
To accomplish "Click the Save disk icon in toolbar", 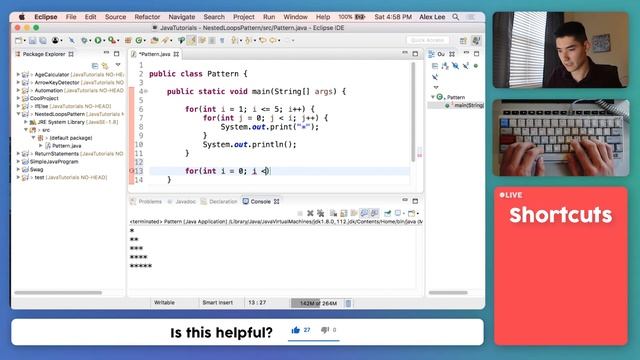I will [33, 40].
